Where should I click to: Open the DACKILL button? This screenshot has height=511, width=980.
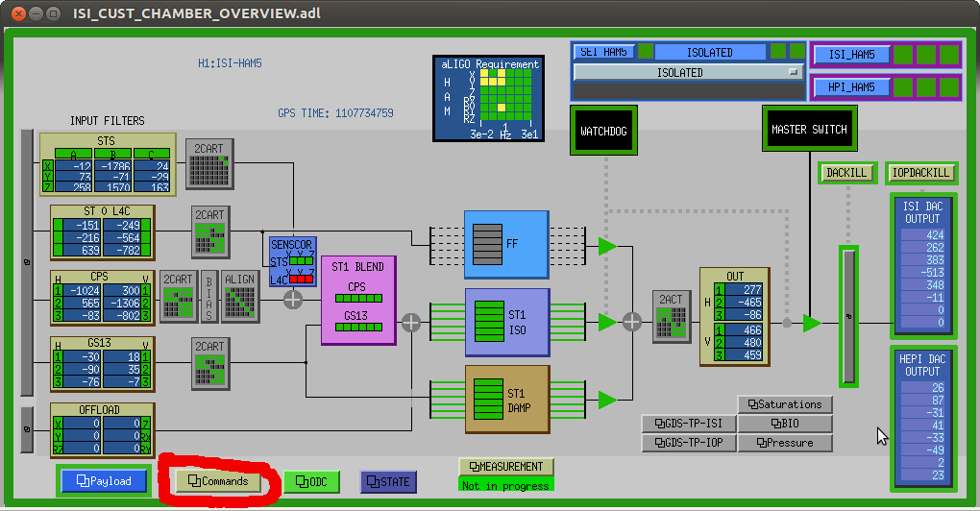847,173
